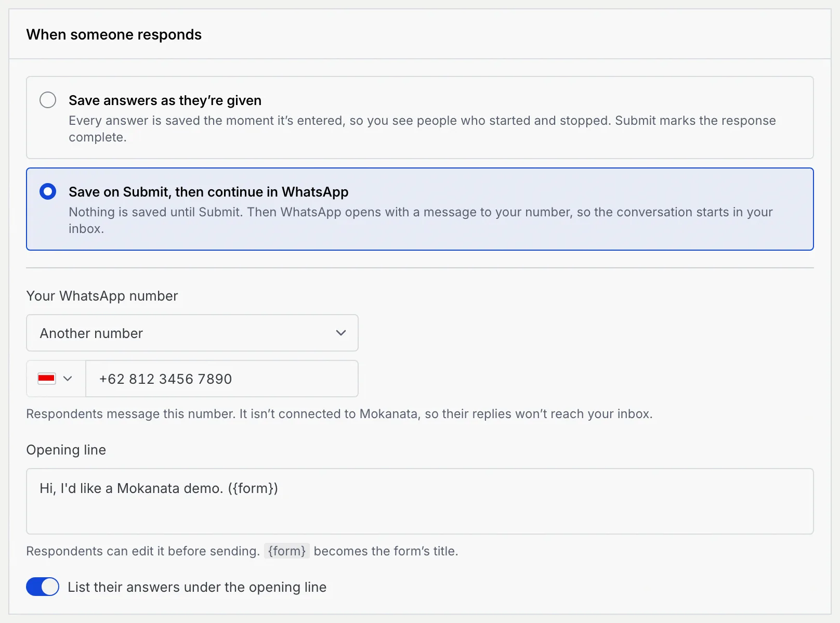Click the 'When someone responds' heading
The image size is (840, 623).
tap(114, 34)
